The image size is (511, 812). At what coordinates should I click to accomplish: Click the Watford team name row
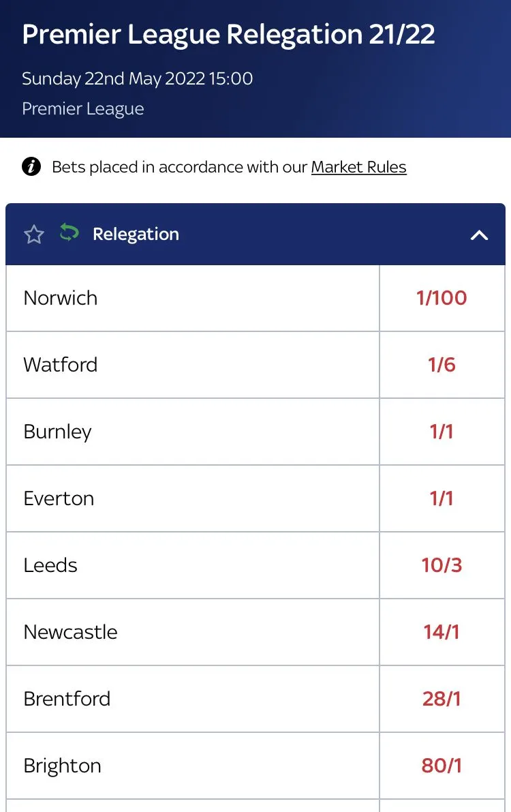(61, 365)
